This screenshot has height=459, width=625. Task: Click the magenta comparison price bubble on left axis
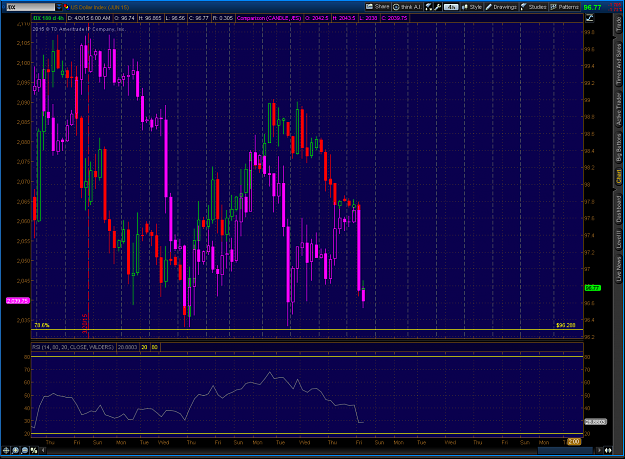pyautogui.click(x=18, y=300)
